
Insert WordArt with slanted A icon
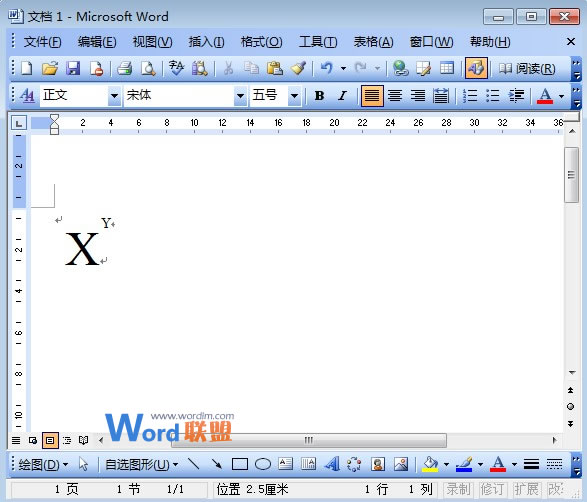pyautogui.click(x=332, y=464)
